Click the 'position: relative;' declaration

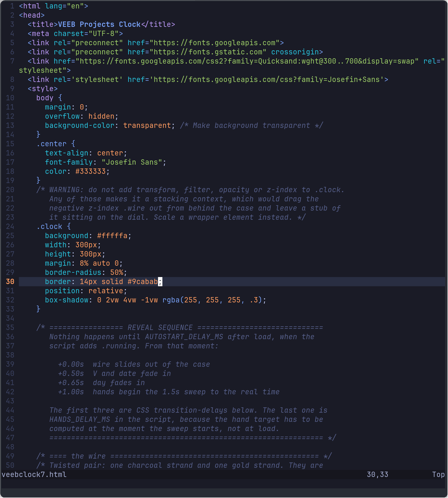point(86,291)
